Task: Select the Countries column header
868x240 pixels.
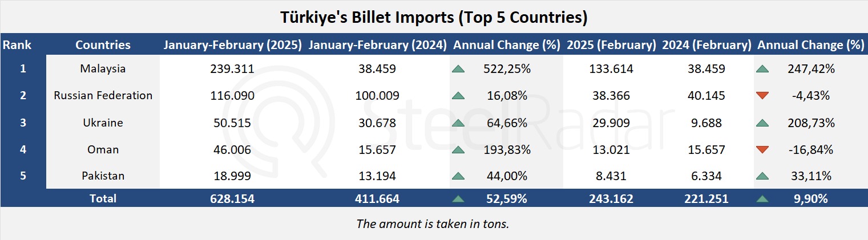Action: click(x=103, y=45)
